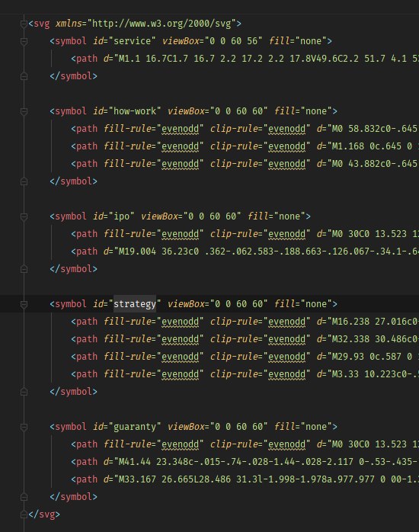Click the xmlns URL http://www.w3.org/2000/svg
Viewport: 419px width, 532px height.
point(162,24)
